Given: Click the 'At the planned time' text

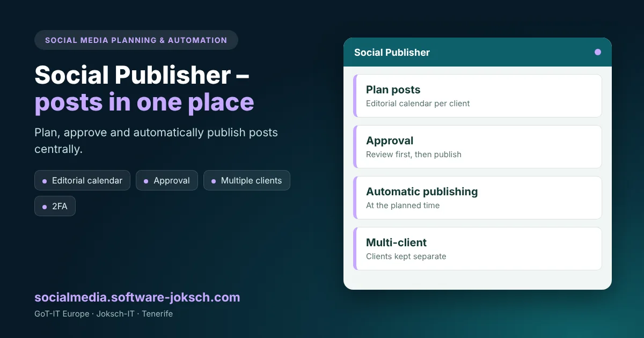Looking at the screenshot, I should [x=402, y=205].
